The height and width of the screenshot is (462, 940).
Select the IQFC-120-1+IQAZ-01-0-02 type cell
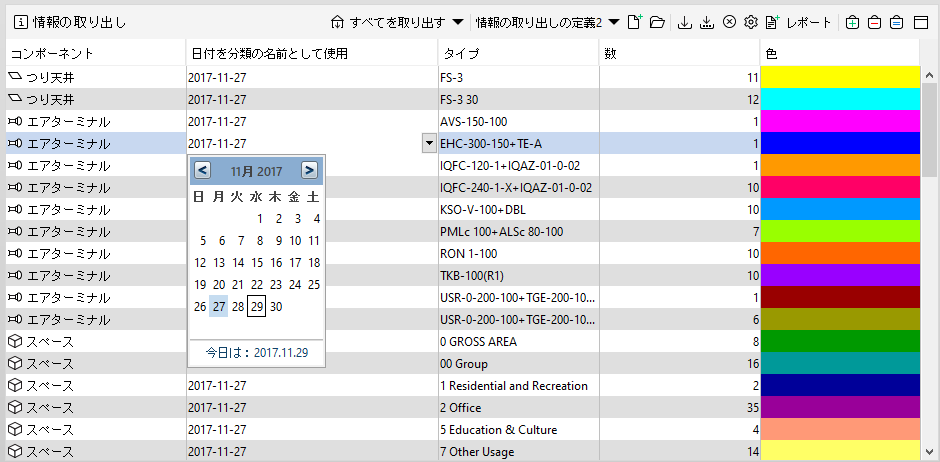519,165
